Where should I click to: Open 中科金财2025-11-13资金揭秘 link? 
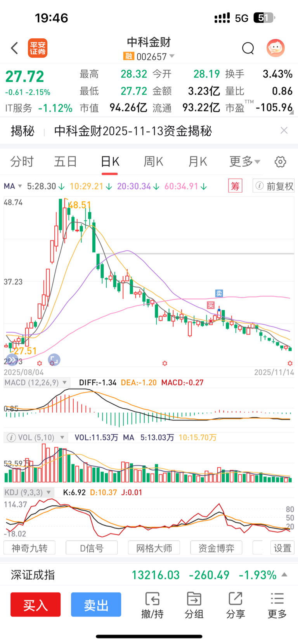133,131
